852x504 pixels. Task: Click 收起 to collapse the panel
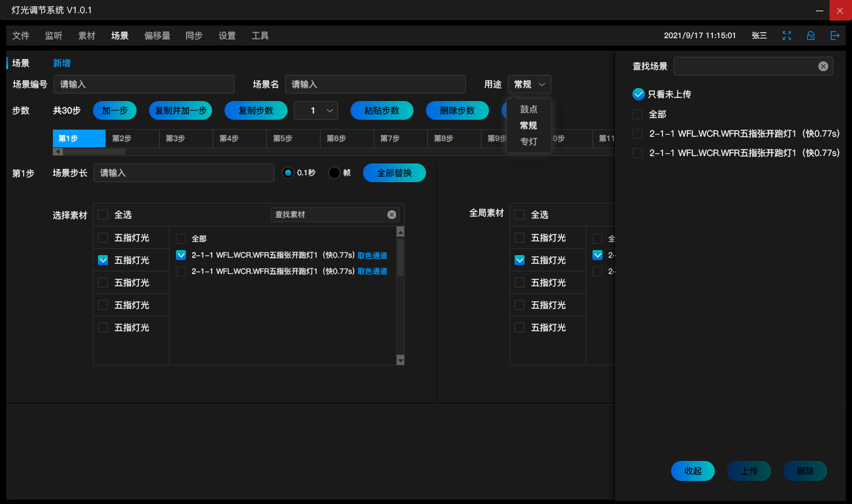[693, 471]
